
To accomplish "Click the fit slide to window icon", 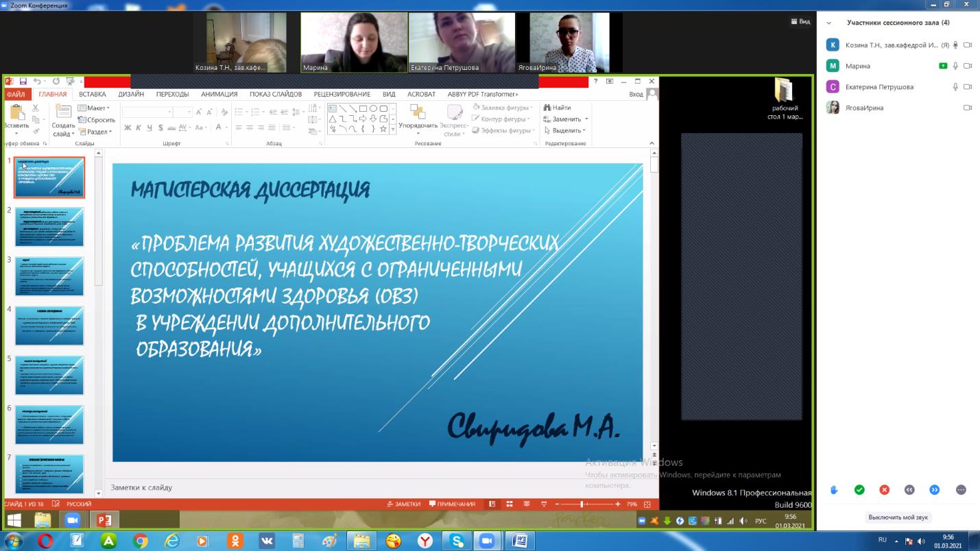I will point(647,504).
